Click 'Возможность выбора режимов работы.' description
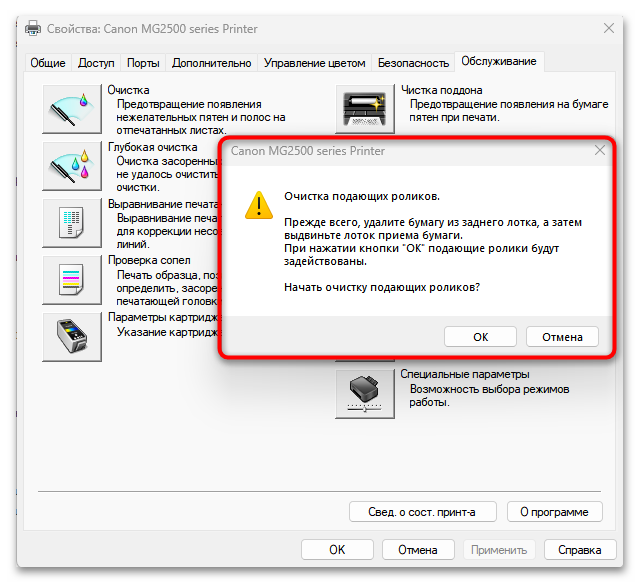Viewport: 639px width, 583px height. click(489, 396)
